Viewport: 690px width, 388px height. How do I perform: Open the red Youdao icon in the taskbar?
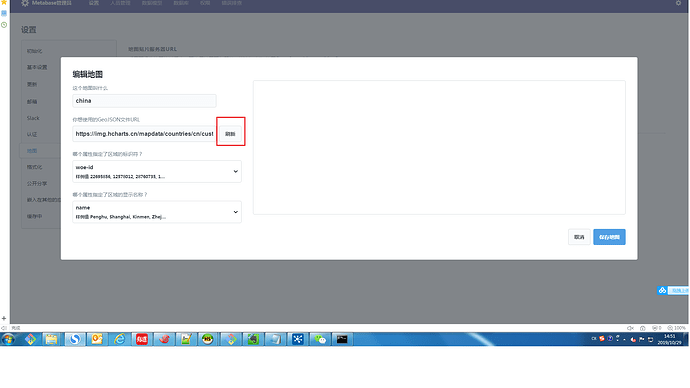[x=142, y=339]
